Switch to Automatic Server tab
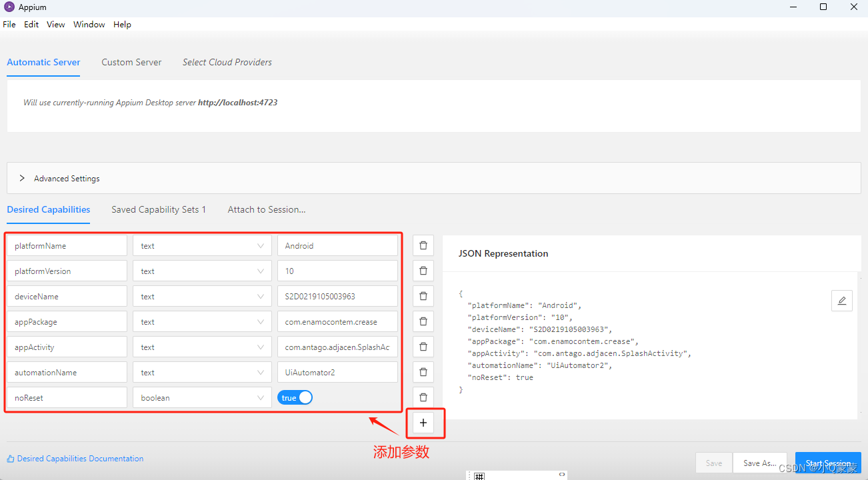This screenshot has height=480, width=868. (43, 62)
